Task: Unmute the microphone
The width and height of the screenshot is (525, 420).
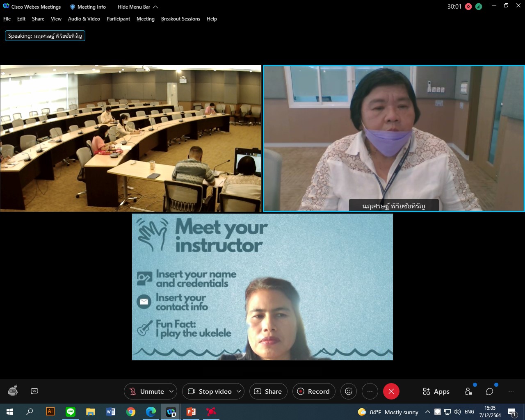Action: pyautogui.click(x=146, y=391)
